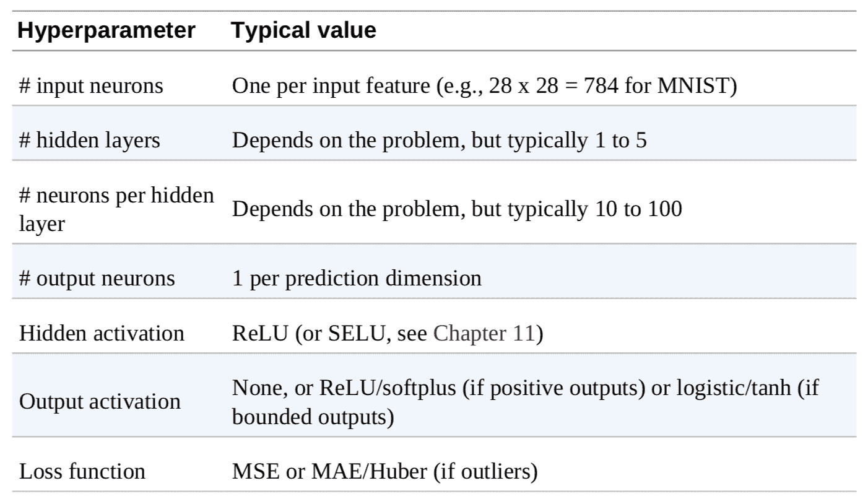Image resolution: width=868 pixels, height=504 pixels.
Task: Click the Hyperparameter column header
Action: click(x=116, y=31)
